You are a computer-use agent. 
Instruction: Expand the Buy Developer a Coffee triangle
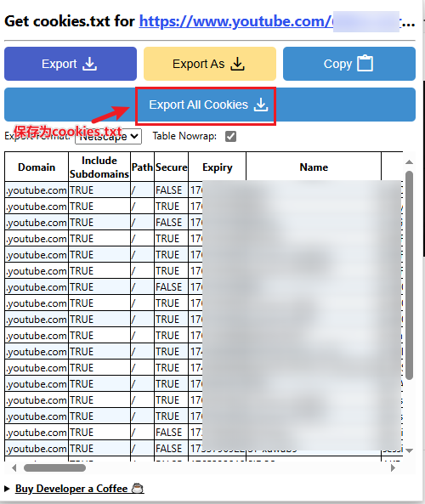point(7,489)
